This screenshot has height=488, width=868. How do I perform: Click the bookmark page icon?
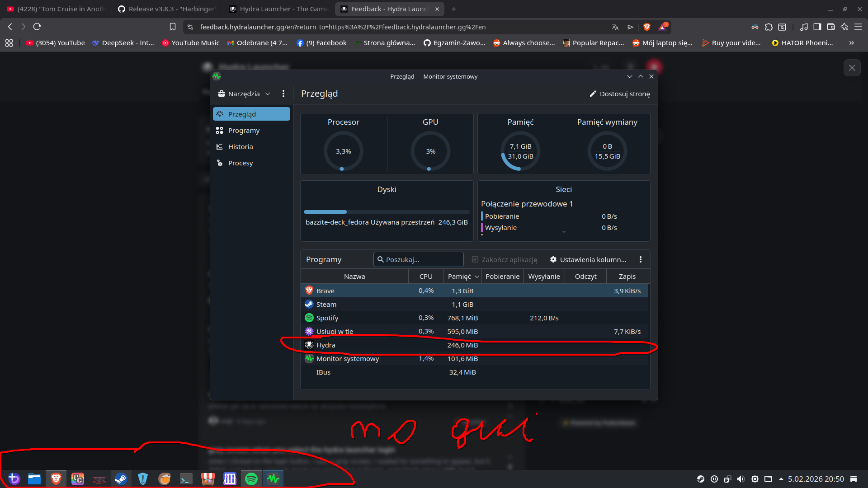[x=173, y=27]
